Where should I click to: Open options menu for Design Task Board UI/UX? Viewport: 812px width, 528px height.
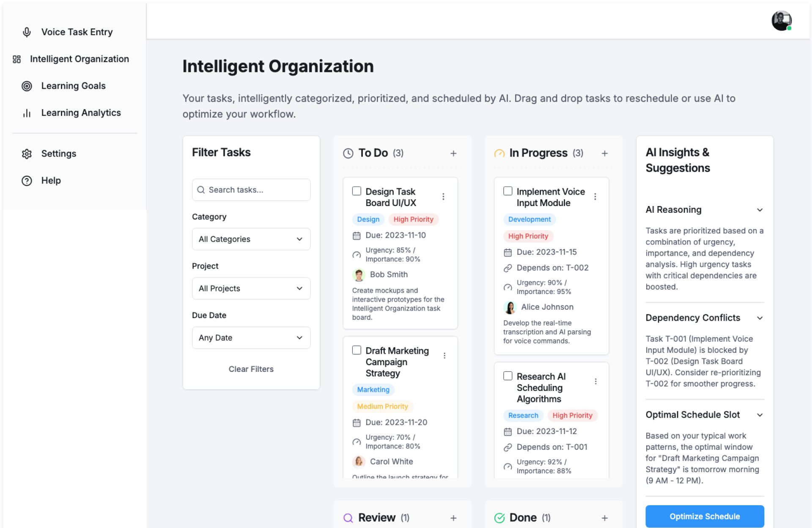point(443,197)
